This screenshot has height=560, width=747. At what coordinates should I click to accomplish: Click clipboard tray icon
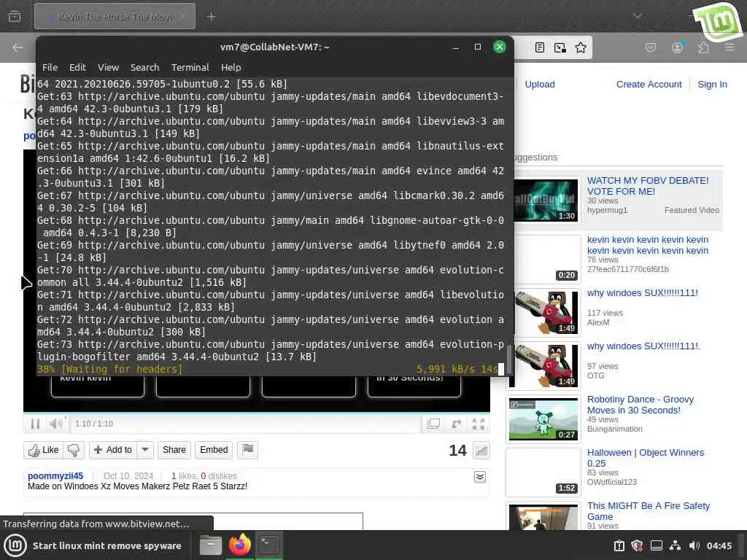click(619, 545)
